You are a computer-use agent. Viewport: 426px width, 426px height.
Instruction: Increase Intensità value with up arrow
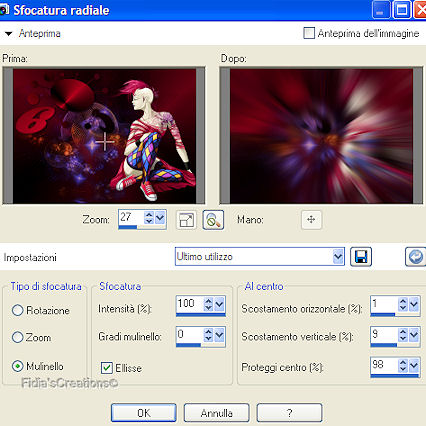tap(209, 300)
